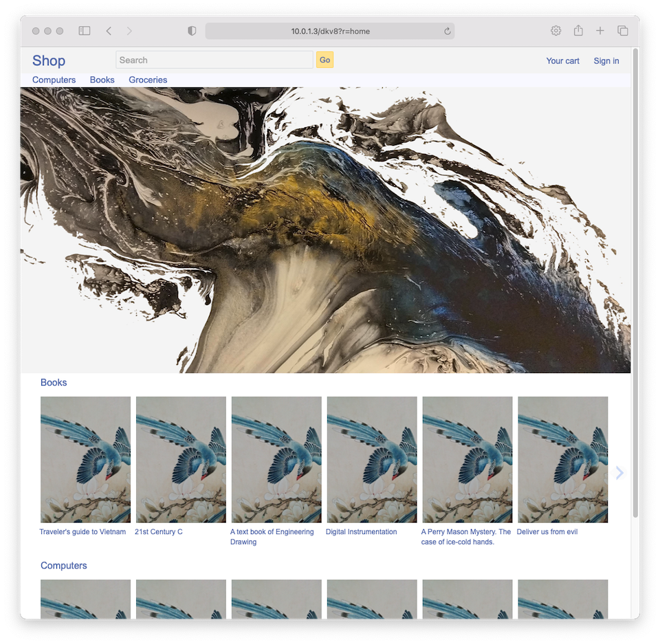Image resolution: width=660 pixels, height=644 pixels.
Task: Click the Share icon in the toolbar
Action: click(578, 31)
